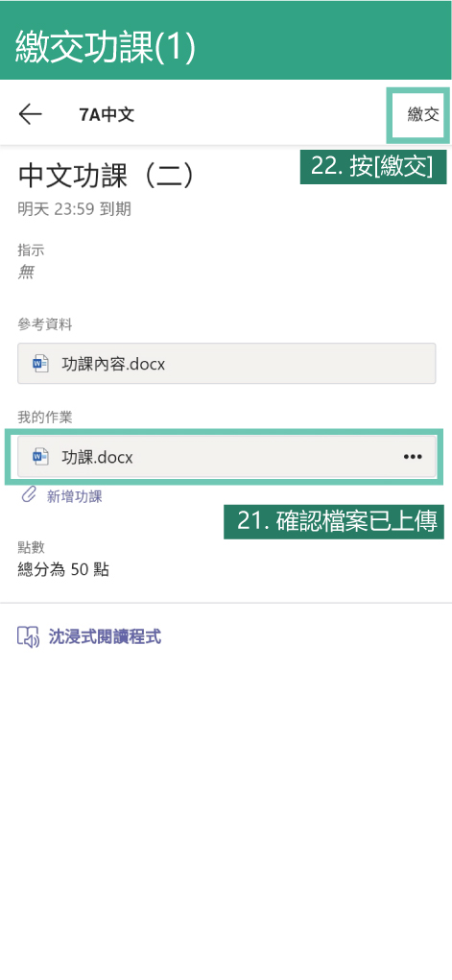This screenshot has width=452, height=980.
Task: Click the 22. 按[繳交] annotation label
Action: coord(373,167)
